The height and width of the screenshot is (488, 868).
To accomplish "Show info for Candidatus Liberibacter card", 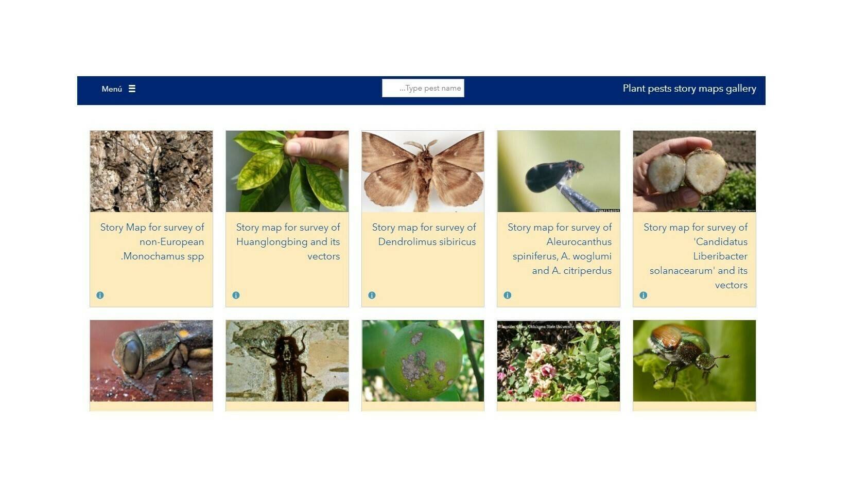I will [x=644, y=295].
